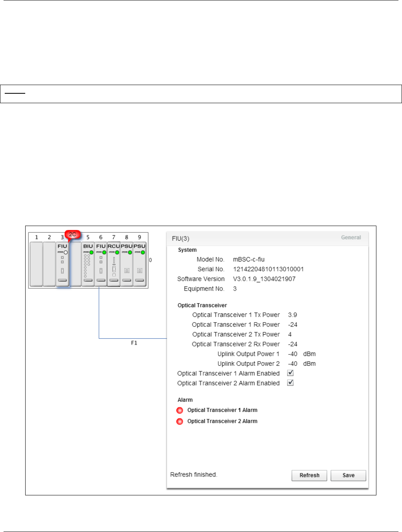Click serial number 12142204810113010001
402x532 pixels.
(x=269, y=269)
